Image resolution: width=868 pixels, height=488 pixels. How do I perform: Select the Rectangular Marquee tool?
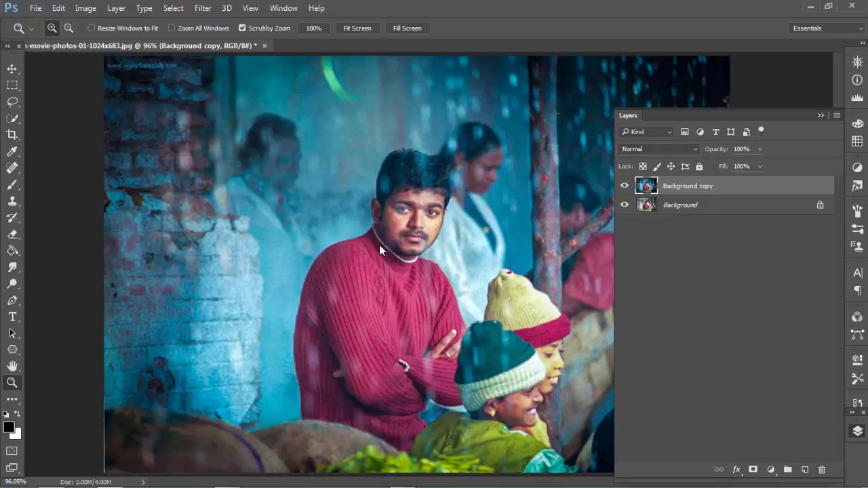tap(12, 85)
